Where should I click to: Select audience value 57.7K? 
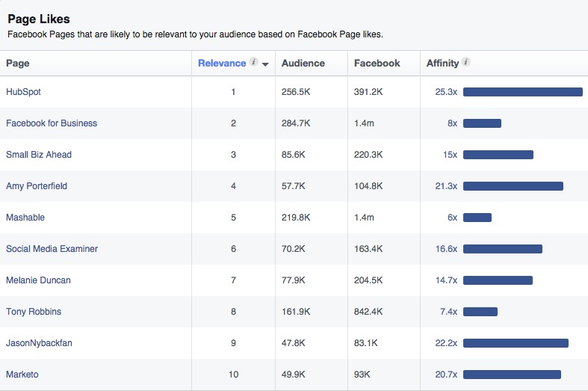[x=293, y=186]
